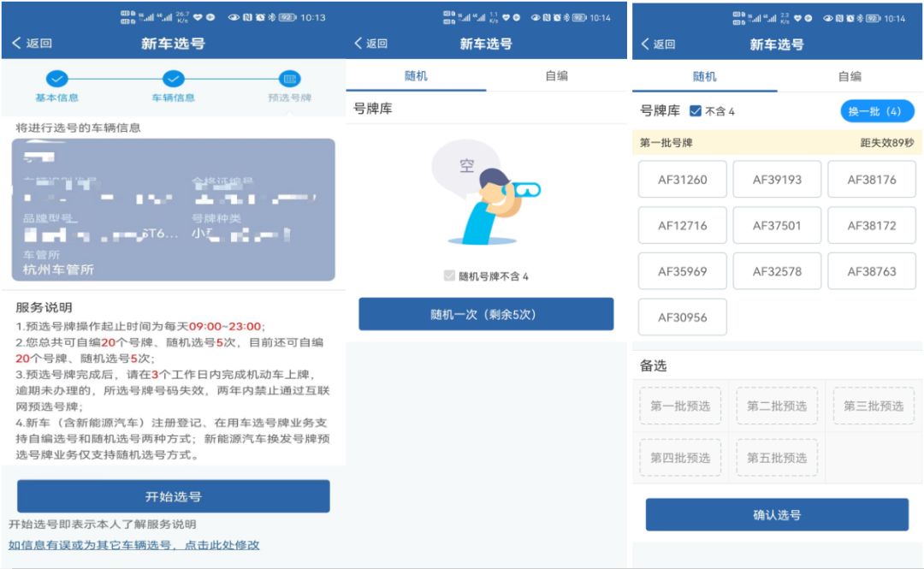
Task: Select plate number AF12716
Action: [x=683, y=225]
